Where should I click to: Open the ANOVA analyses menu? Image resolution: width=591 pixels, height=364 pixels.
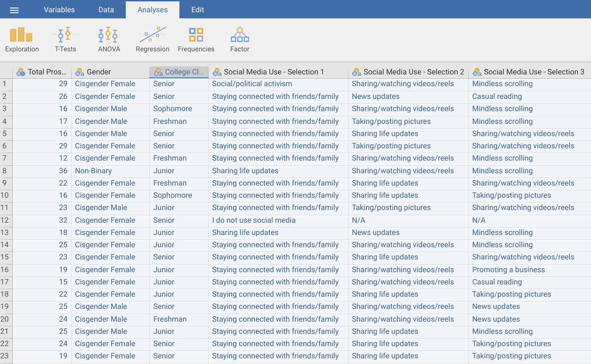109,40
